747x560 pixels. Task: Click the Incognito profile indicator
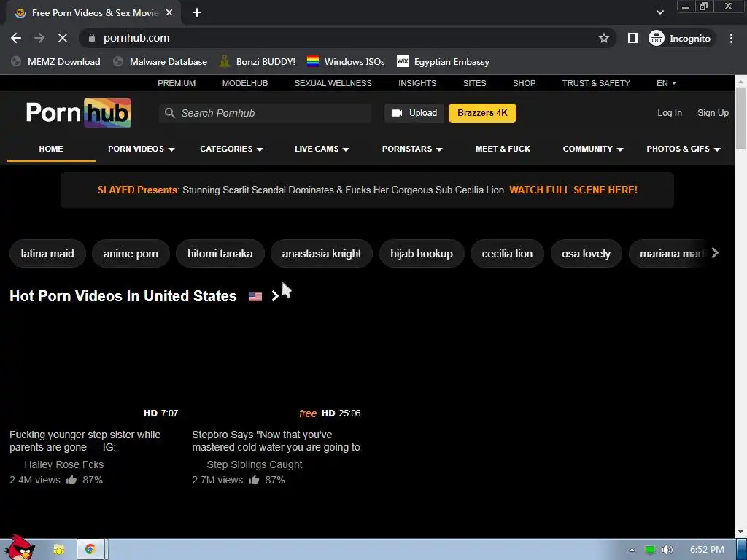(x=680, y=38)
